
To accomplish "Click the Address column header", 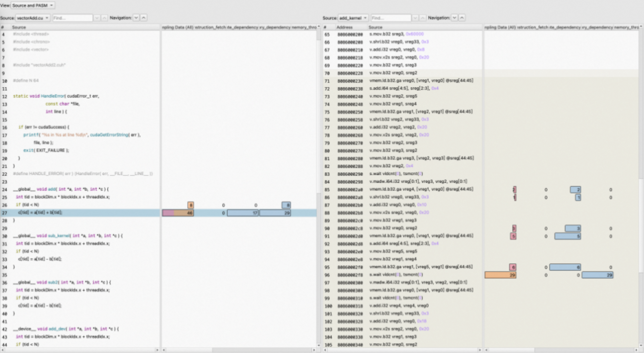I will tap(344, 27).
